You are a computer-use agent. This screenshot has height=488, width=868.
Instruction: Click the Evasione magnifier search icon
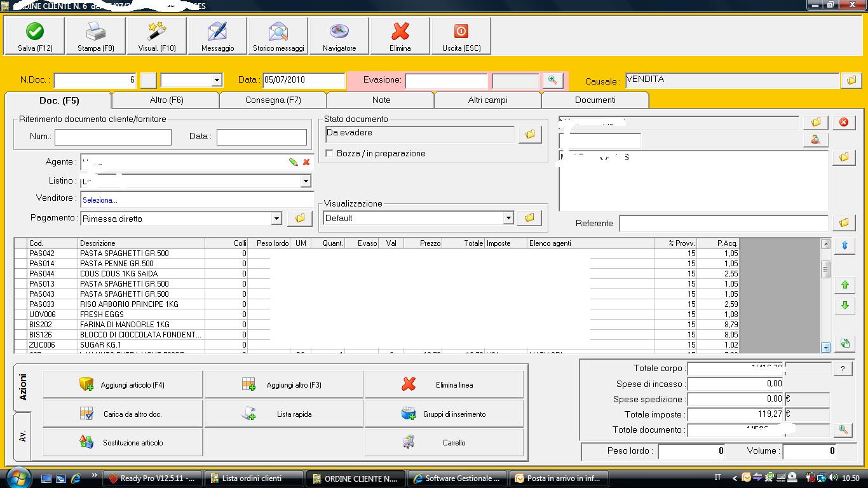point(553,81)
